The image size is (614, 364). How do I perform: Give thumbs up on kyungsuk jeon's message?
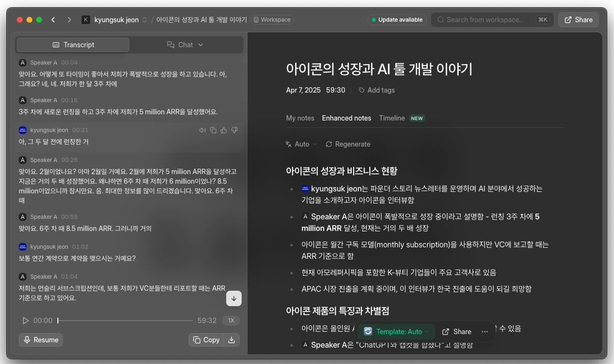tap(224, 130)
